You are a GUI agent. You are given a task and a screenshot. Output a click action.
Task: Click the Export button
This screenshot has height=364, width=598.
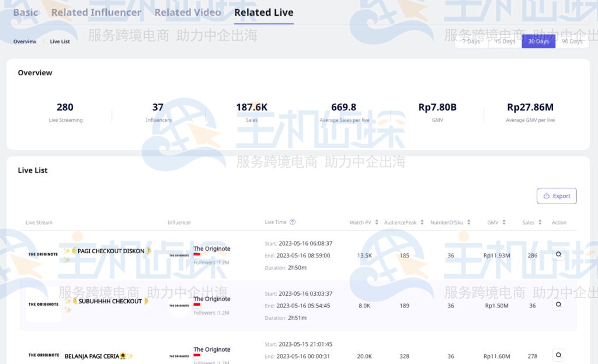tap(557, 196)
